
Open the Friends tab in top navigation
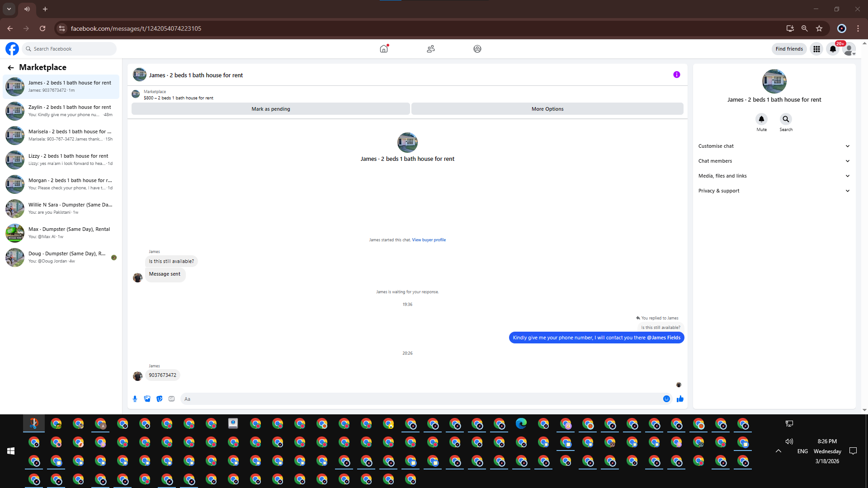[x=430, y=49]
